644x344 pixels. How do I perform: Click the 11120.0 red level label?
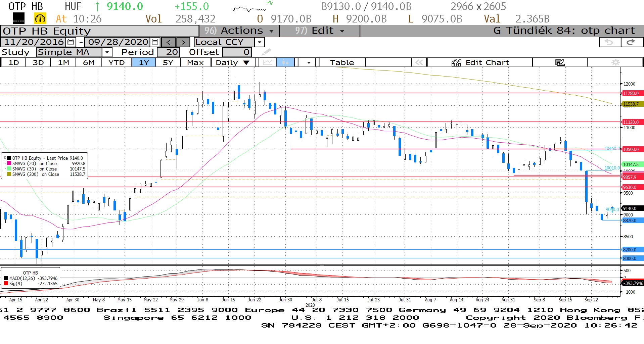tap(632, 122)
